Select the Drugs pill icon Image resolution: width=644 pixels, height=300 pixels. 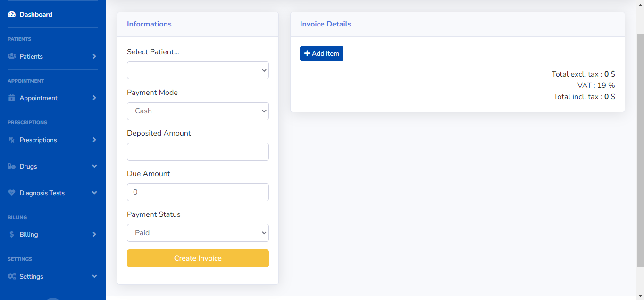click(x=11, y=166)
